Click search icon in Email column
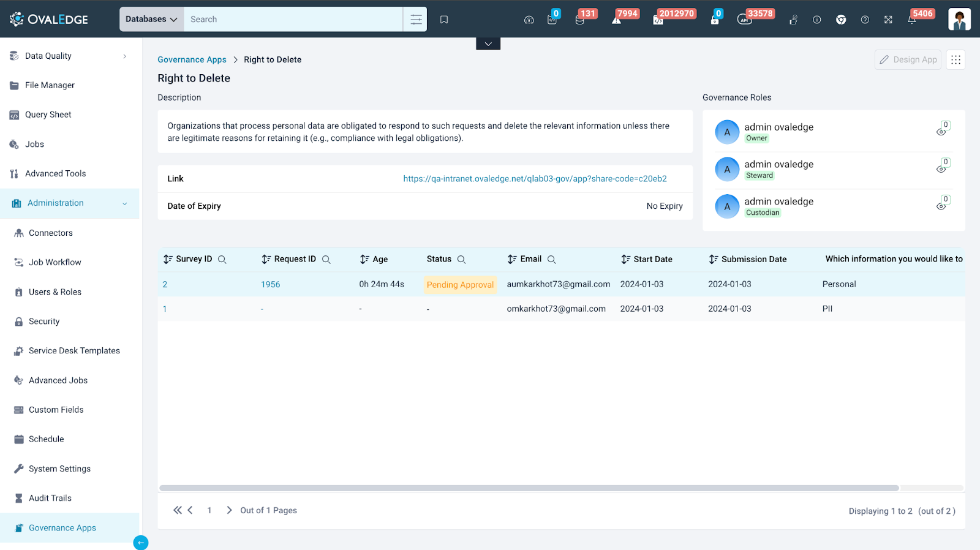The width and height of the screenshot is (980, 550). tap(552, 260)
